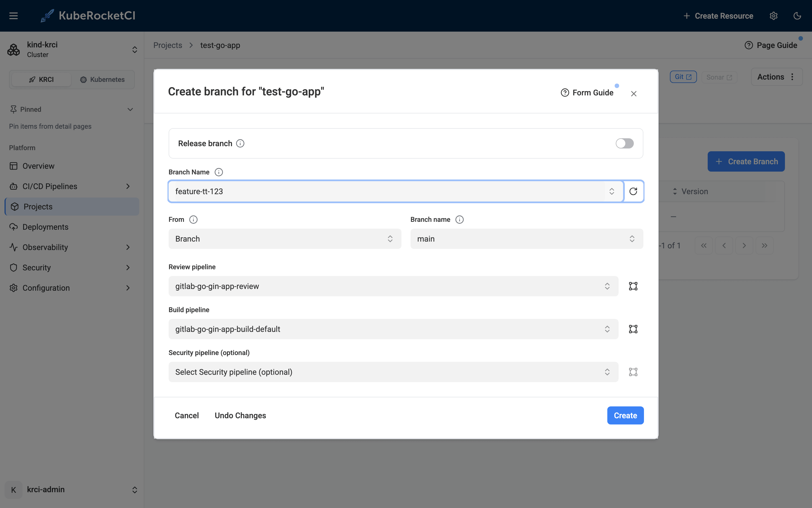Image resolution: width=812 pixels, height=508 pixels.
Task: Click the blue Create button
Action: point(625,416)
